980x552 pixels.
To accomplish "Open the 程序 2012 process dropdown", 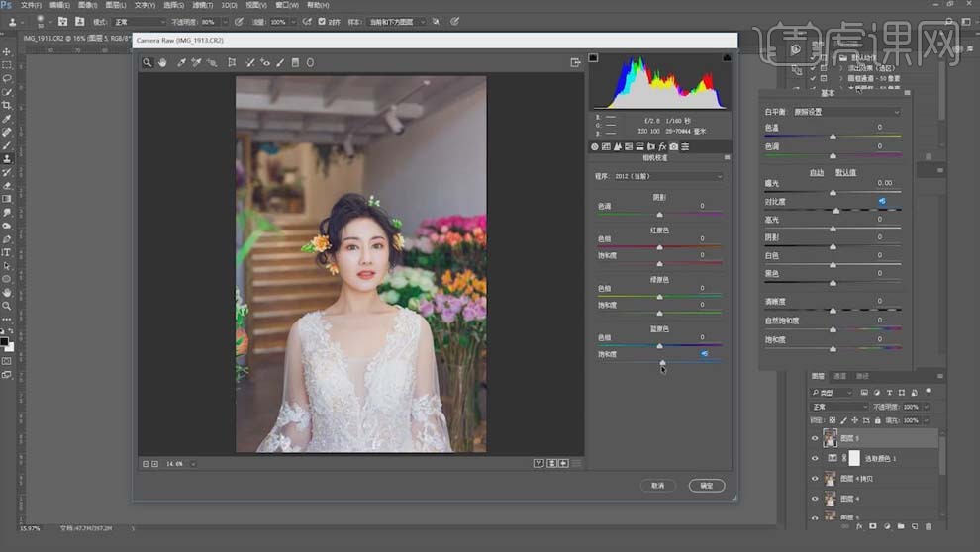I will coord(668,176).
